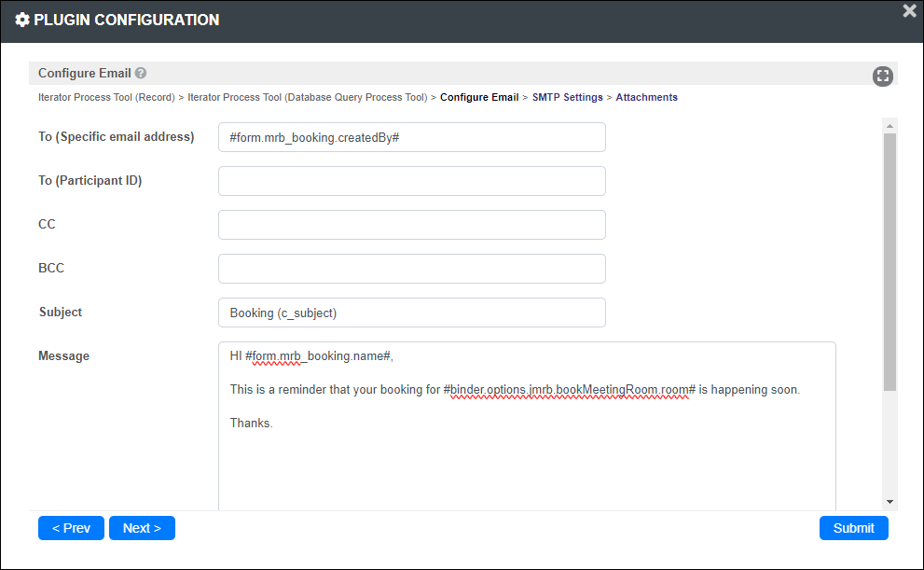The width and height of the screenshot is (924, 570).
Task: Select the BCC input field
Action: pos(412,269)
